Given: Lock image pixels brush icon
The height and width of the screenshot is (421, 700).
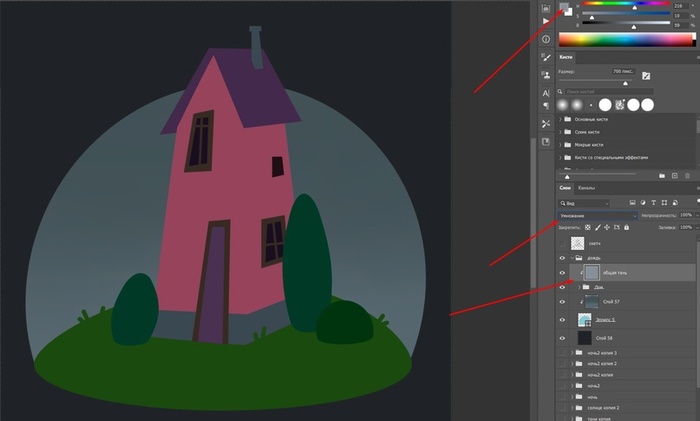Looking at the screenshot, I should tap(597, 227).
